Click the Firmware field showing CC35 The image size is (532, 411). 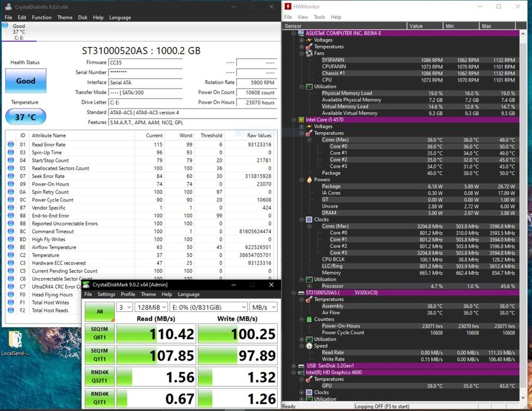(x=145, y=63)
